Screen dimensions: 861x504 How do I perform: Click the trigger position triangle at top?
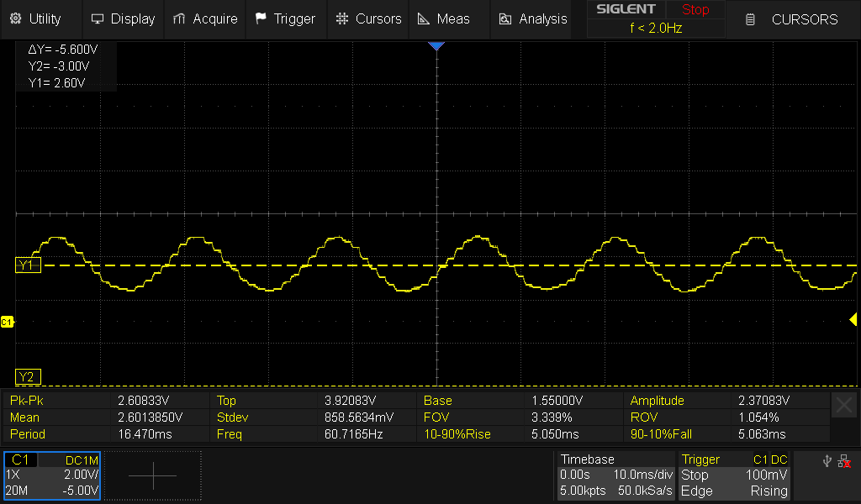point(436,46)
